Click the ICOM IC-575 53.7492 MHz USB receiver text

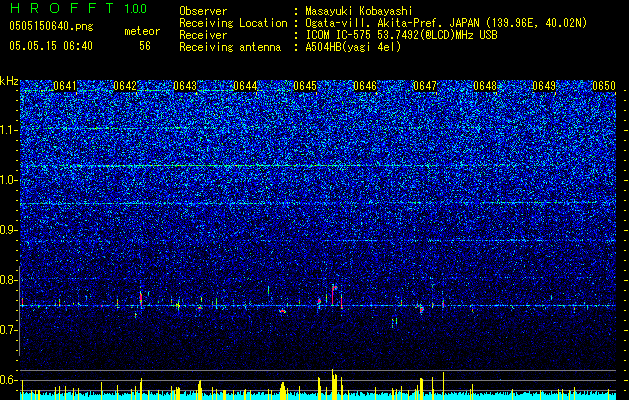click(x=401, y=35)
